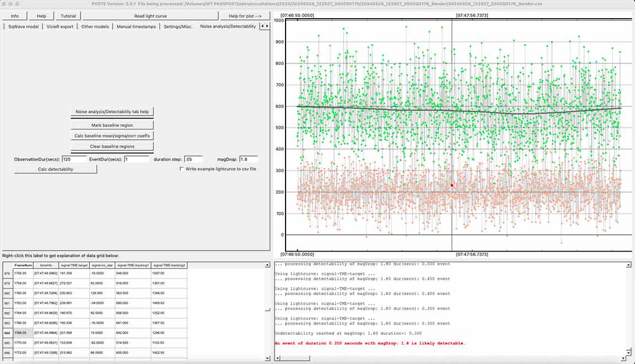The height and width of the screenshot is (364, 635).
Task: Click the log panel's scroll-right arrow
Action: pos(623,358)
